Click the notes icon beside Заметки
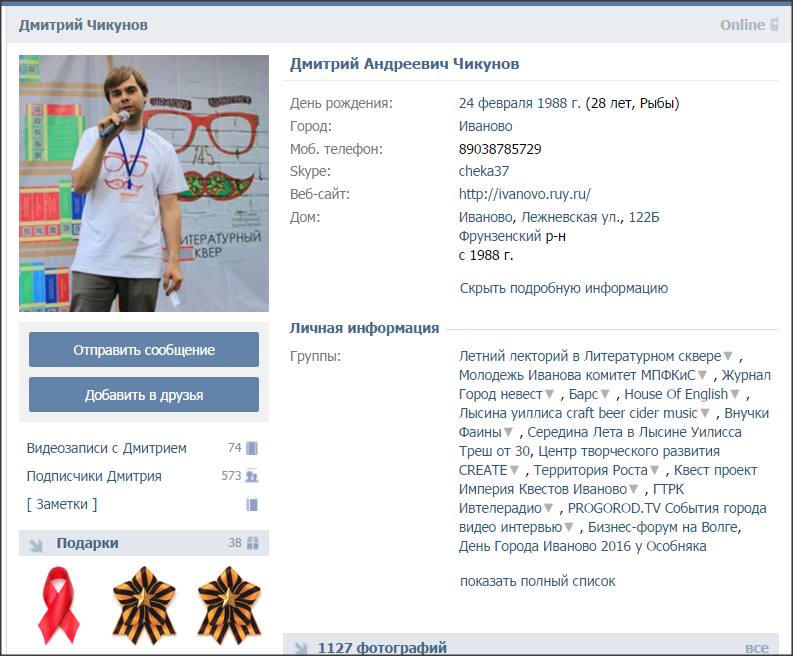This screenshot has height=656, width=793. [x=252, y=504]
